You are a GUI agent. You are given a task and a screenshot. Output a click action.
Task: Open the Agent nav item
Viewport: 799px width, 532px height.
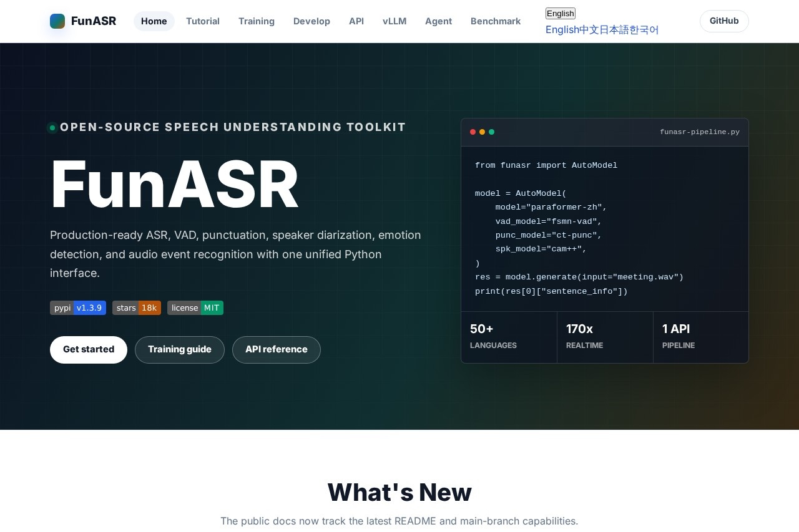pos(438,21)
